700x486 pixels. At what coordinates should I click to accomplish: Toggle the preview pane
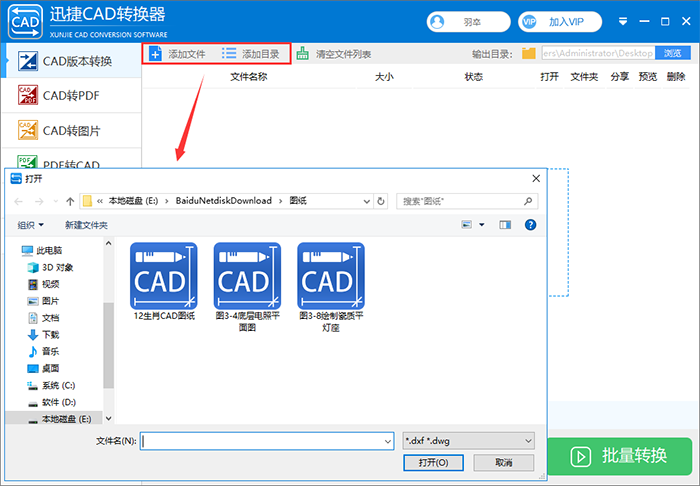coord(505,224)
